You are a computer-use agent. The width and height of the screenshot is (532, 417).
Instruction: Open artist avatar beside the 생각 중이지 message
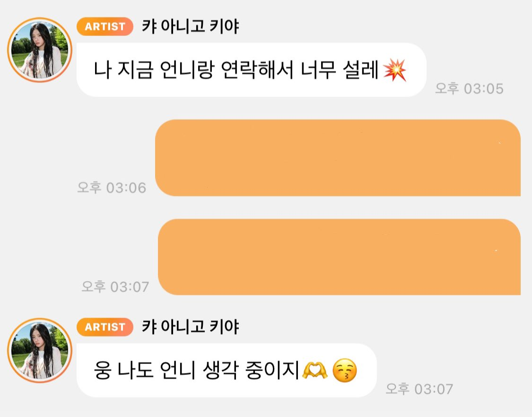pyautogui.click(x=40, y=350)
